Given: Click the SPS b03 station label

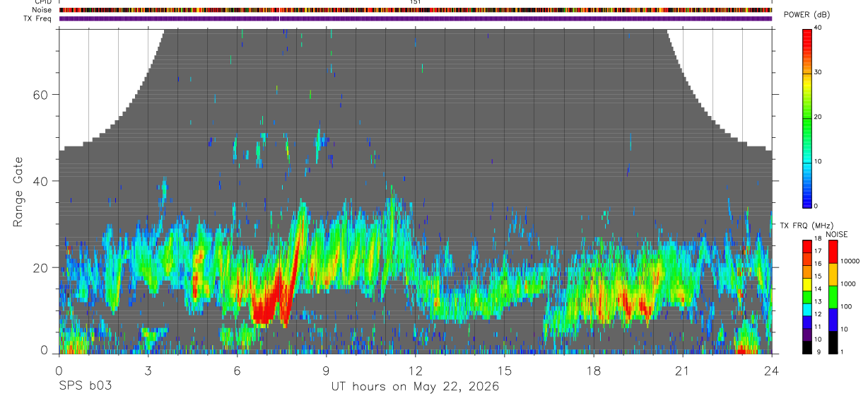Looking at the screenshot, I should [85, 387].
